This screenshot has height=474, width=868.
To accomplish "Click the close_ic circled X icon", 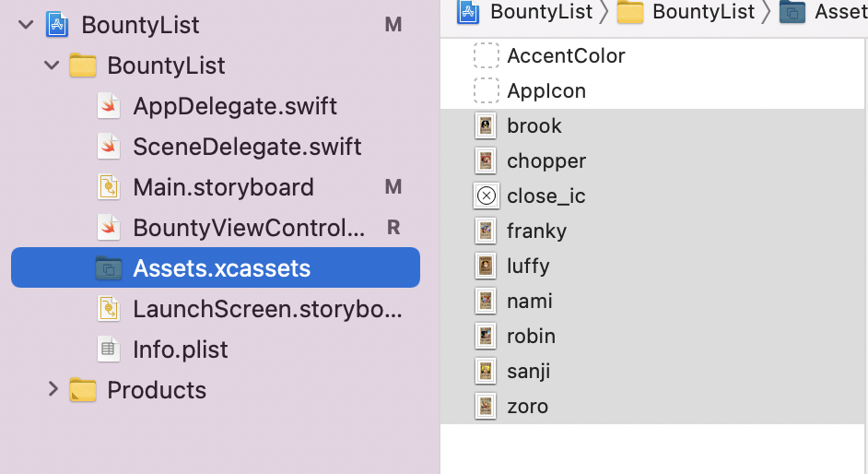I will [x=487, y=196].
